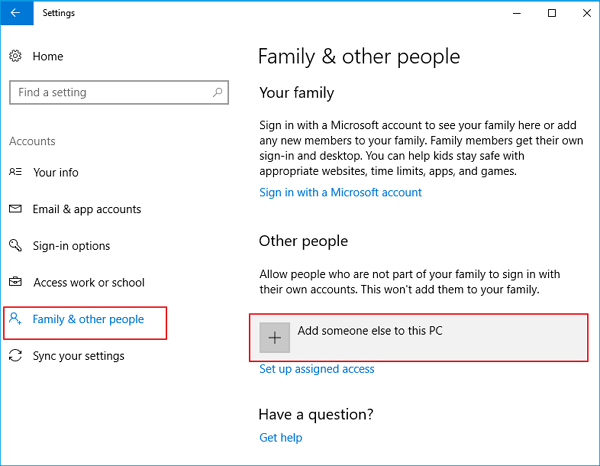The image size is (600, 466).
Task: Maximize the Settings window
Action: tap(552, 13)
